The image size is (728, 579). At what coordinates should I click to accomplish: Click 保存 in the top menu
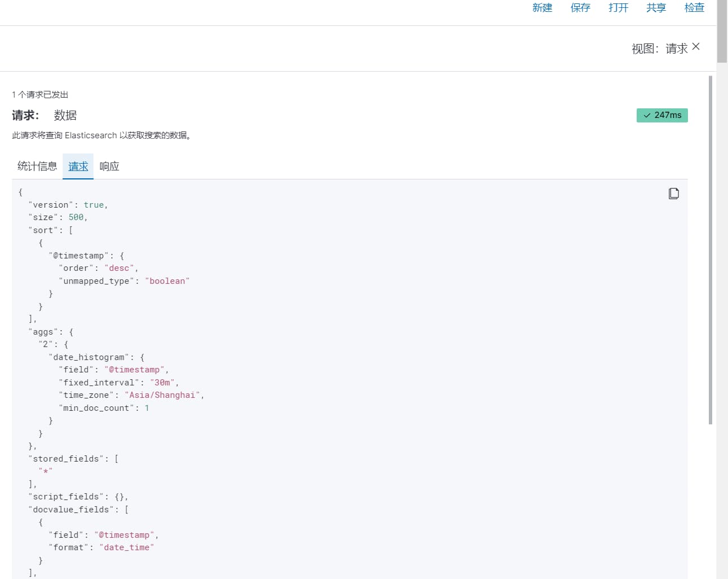(x=580, y=8)
